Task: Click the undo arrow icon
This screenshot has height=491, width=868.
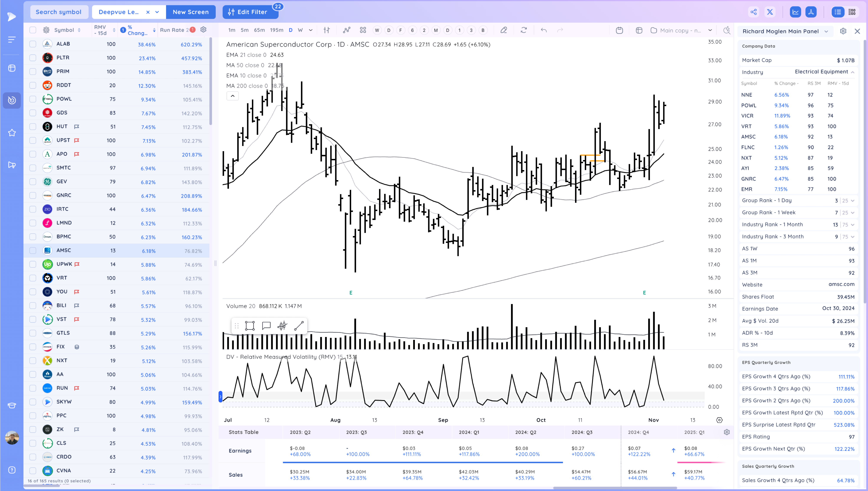Action: [543, 30]
